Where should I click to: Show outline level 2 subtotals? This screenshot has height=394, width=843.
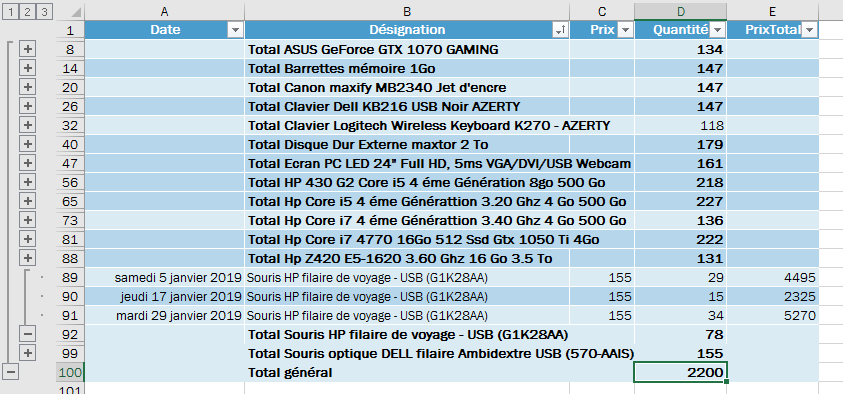(27, 11)
